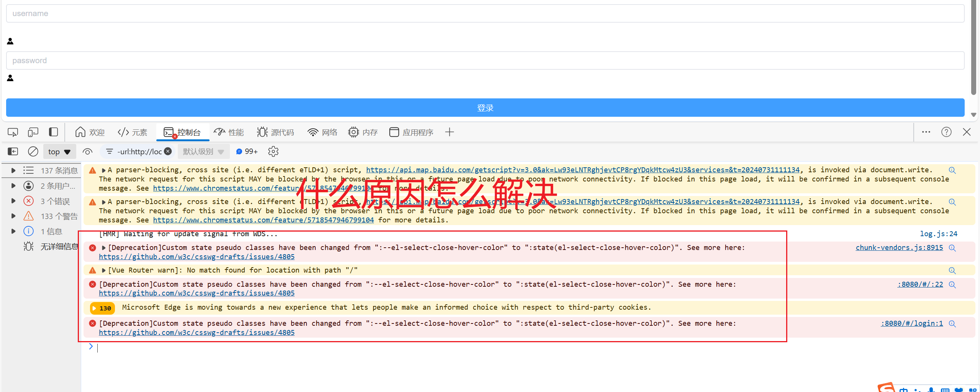Screen dimensions: 980x392
Task: Click the username input field
Action: click(x=485, y=13)
